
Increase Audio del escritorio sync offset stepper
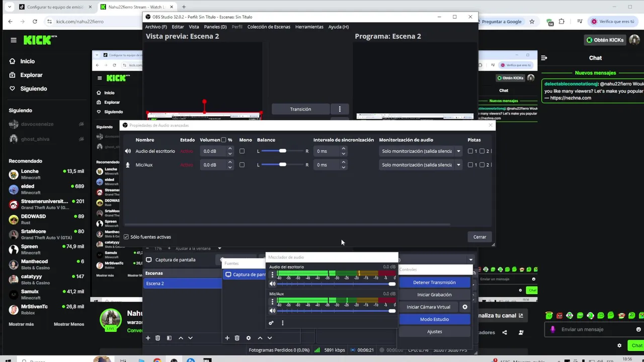344,149
